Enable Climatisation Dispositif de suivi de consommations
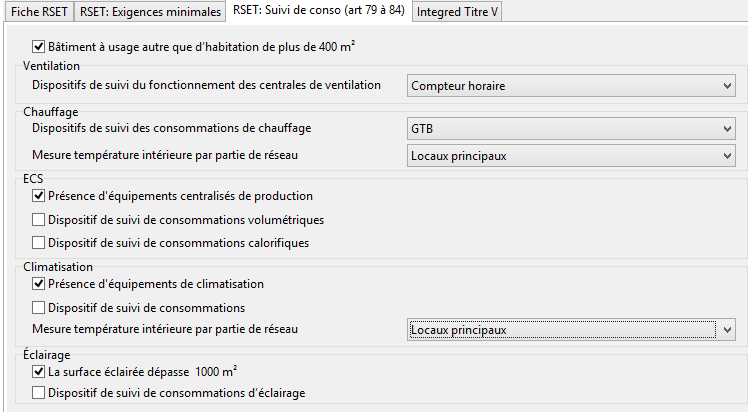 (x=39, y=308)
